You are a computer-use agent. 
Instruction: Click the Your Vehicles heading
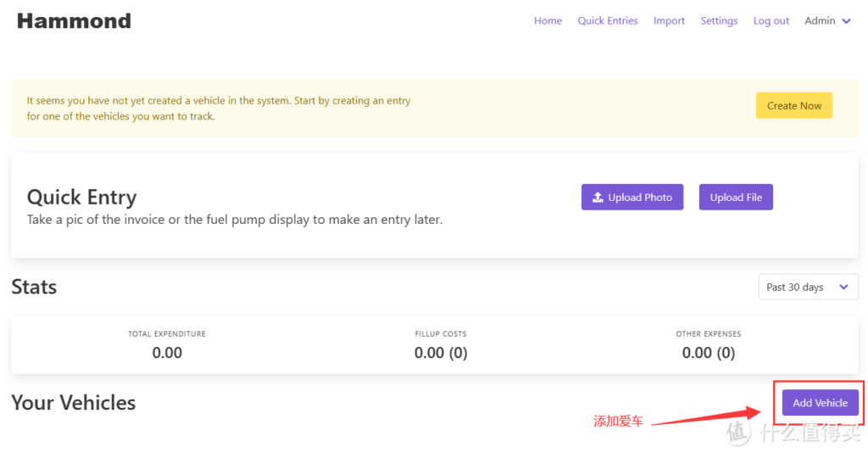coord(74,403)
